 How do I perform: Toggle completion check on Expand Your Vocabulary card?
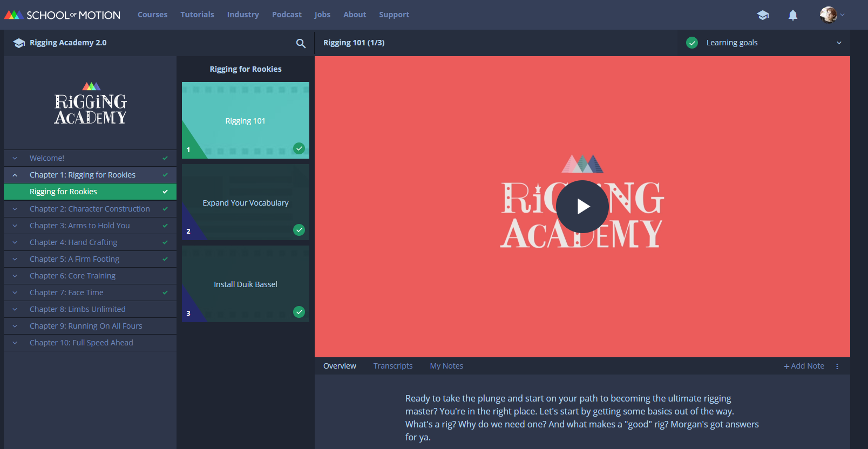pos(299,230)
